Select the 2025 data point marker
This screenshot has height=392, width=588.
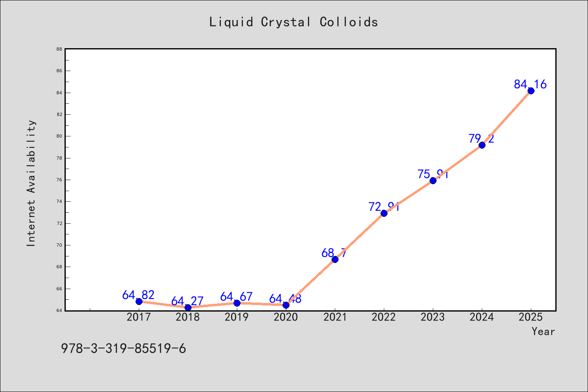pyautogui.click(x=531, y=91)
